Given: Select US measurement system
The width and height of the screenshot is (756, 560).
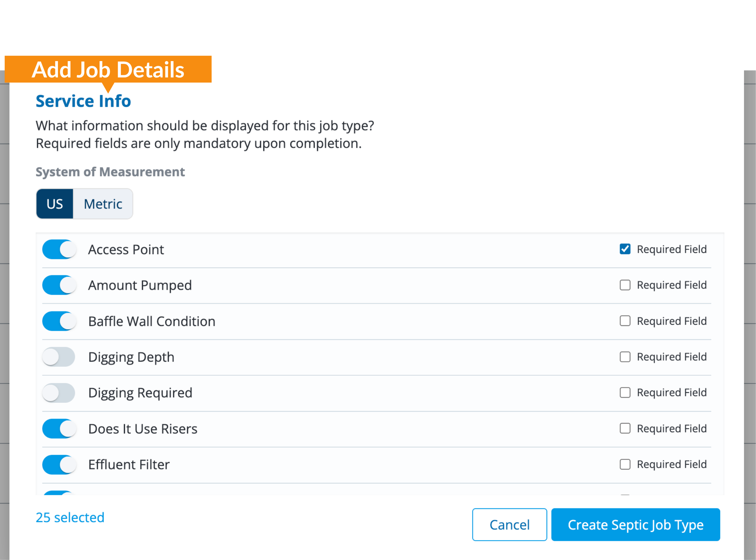Looking at the screenshot, I should click(54, 204).
